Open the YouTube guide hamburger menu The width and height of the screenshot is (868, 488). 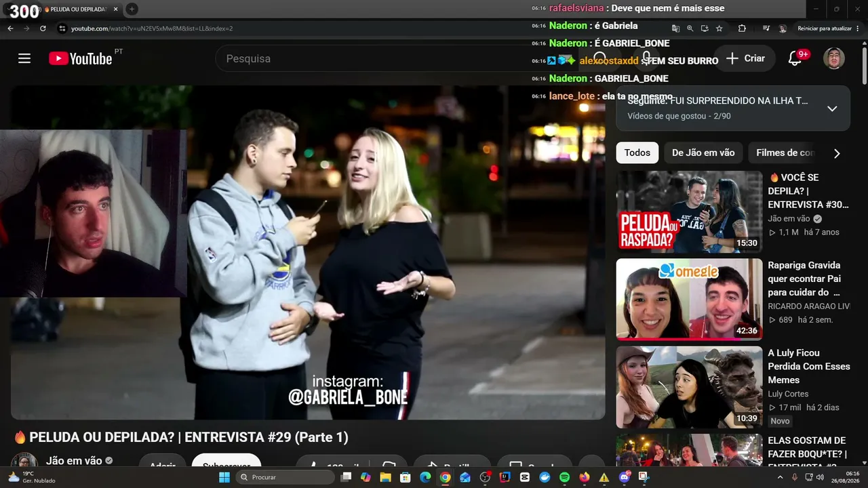point(24,58)
